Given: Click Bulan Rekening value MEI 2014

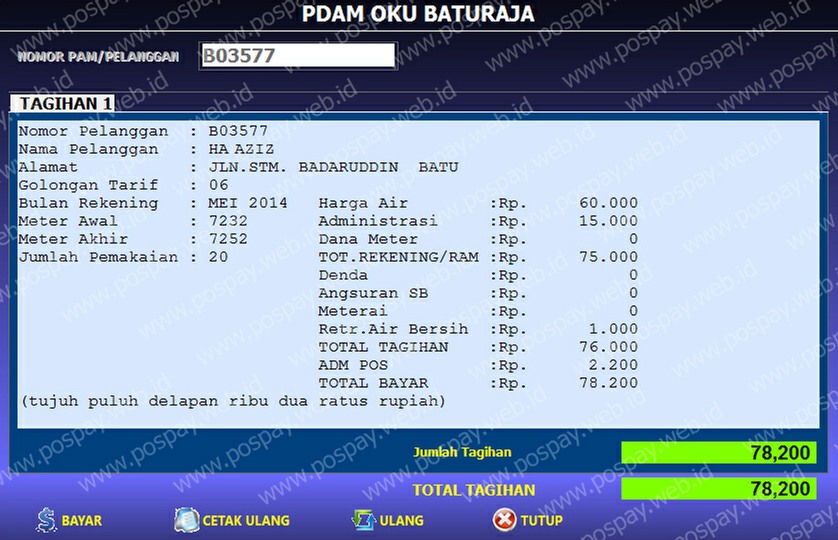Looking at the screenshot, I should [x=248, y=203].
